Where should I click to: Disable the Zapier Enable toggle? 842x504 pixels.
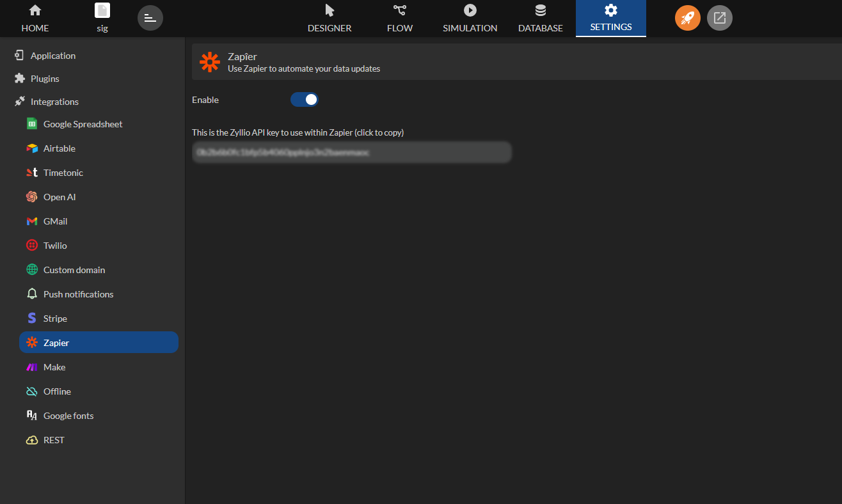tap(305, 100)
